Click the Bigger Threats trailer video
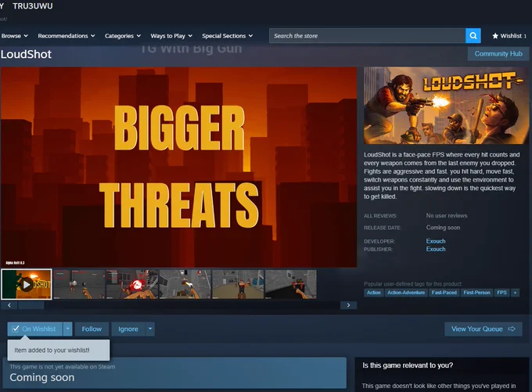Image resolution: width=532 pixels, height=392 pixels. (179, 167)
